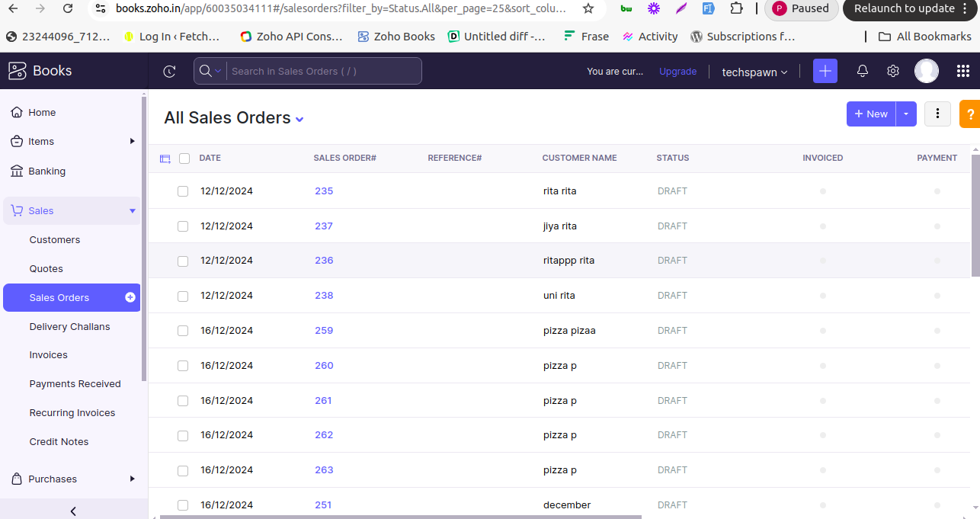This screenshot has height=519, width=980.
Task: Open the column customization table icon
Action: pyautogui.click(x=165, y=159)
